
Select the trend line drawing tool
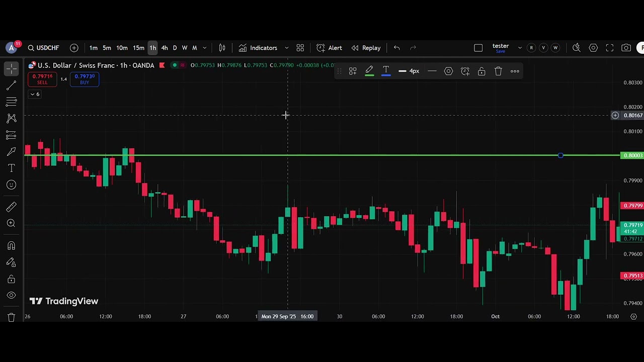tap(11, 85)
